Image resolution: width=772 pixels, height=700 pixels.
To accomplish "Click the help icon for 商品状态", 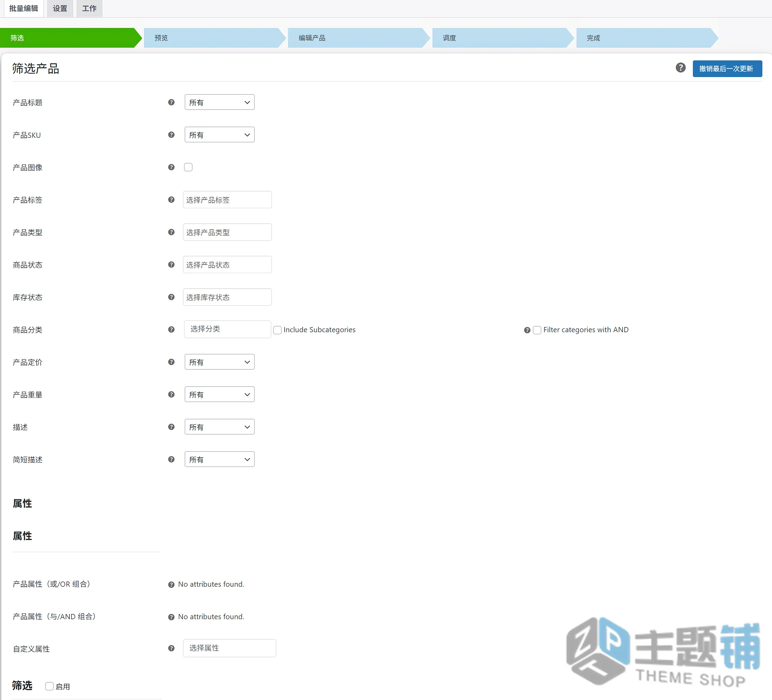I will (171, 265).
